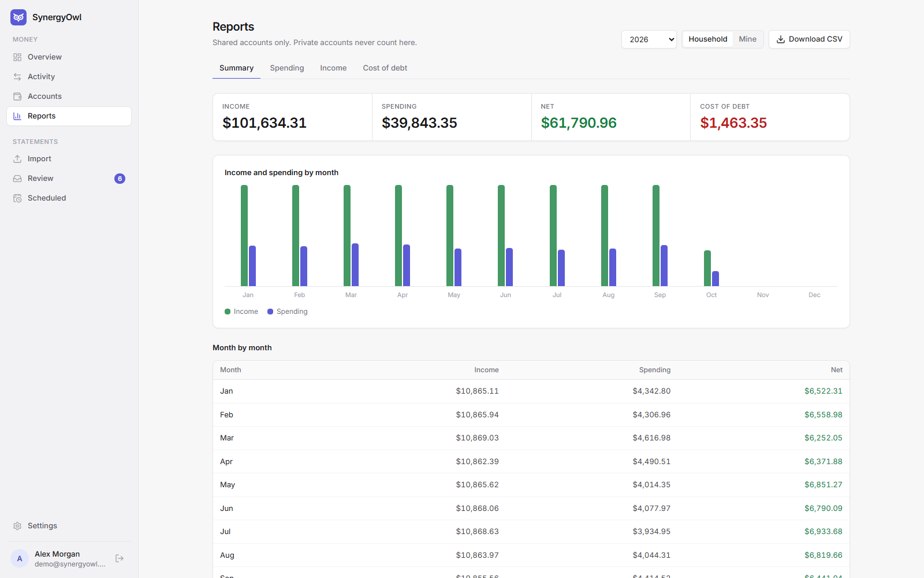Viewport: 924px width, 578px height.
Task: Click the Jul row month label
Action: pos(225,532)
